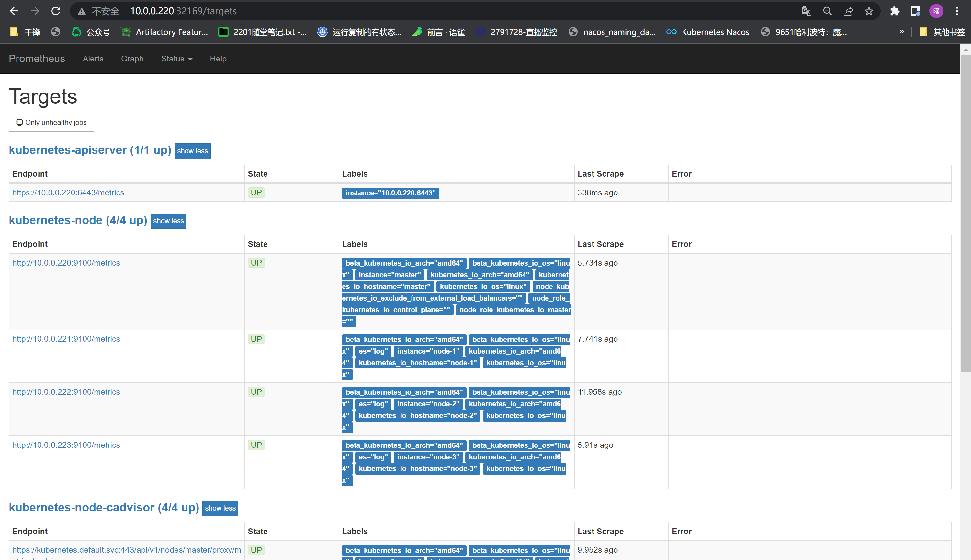Click the UP state for 10.0.0.220:6443
The width and height of the screenshot is (971, 560).
pos(256,193)
